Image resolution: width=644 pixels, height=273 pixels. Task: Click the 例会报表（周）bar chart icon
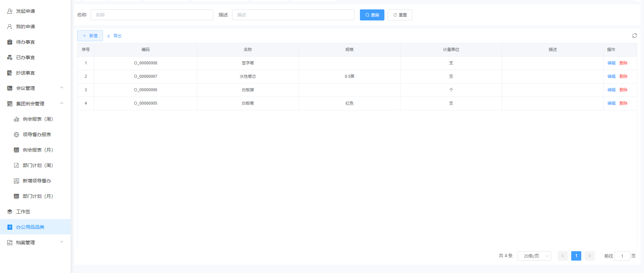tap(16, 119)
